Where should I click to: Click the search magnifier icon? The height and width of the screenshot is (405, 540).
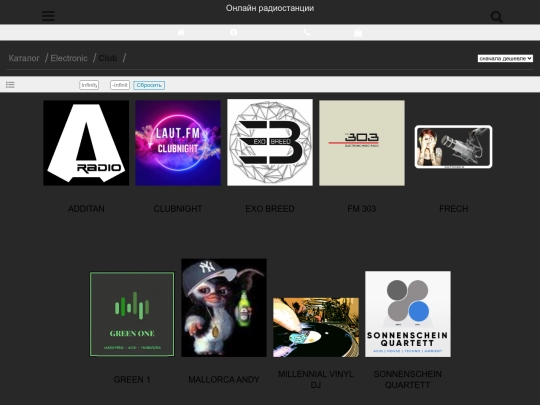tap(497, 17)
